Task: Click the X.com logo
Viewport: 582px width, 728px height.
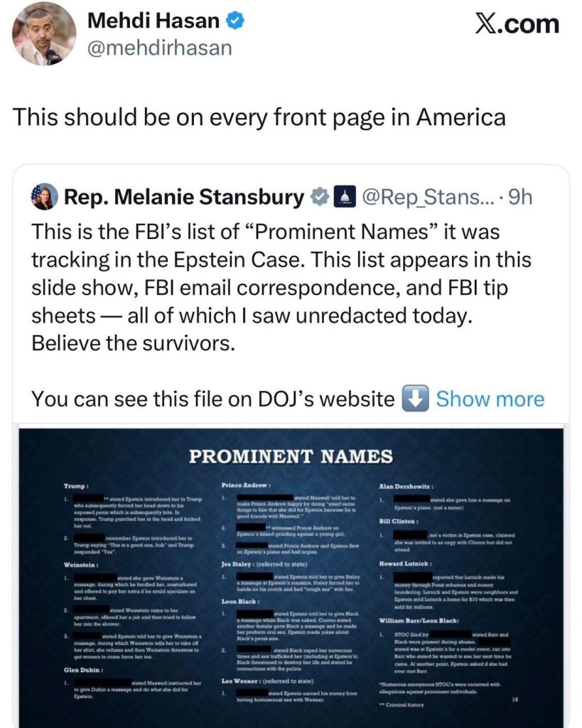Action: [517, 24]
